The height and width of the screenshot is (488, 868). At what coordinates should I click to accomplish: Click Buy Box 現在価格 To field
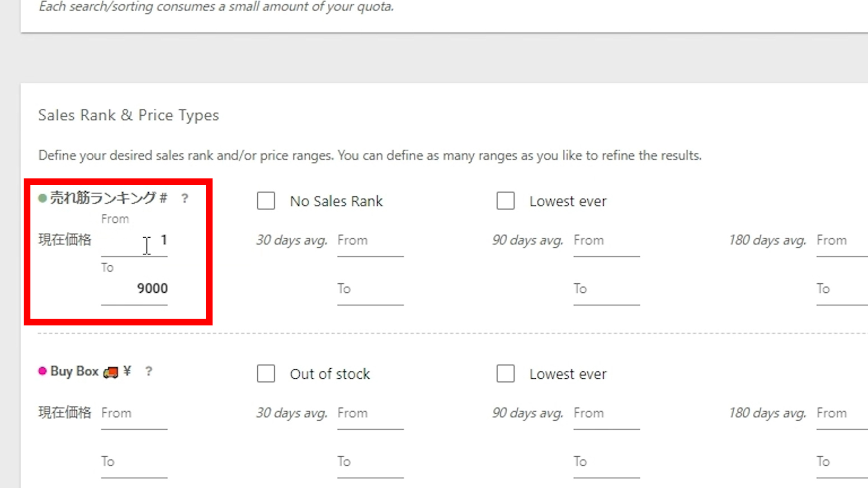(x=134, y=462)
